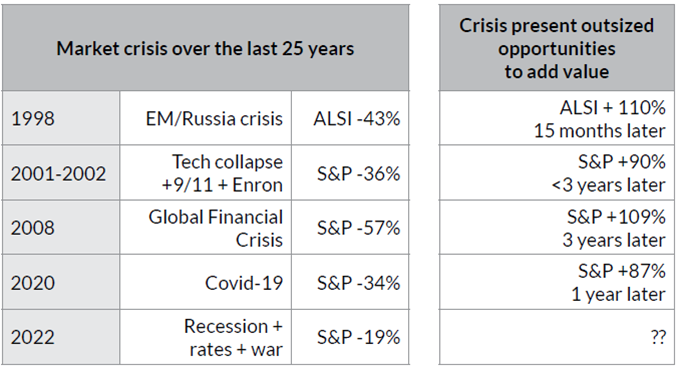Click the 'Crisis present outsized opportunities' header
Viewport: 678px width, 370px height.
click(556, 48)
